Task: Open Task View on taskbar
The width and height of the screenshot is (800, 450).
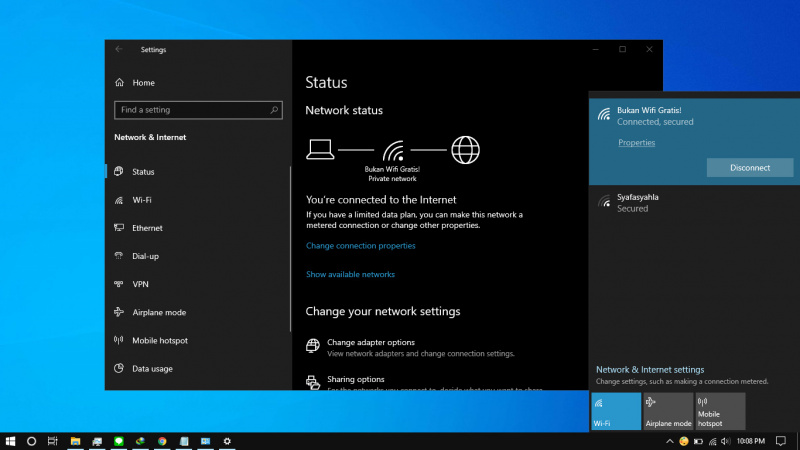Action: [53, 441]
